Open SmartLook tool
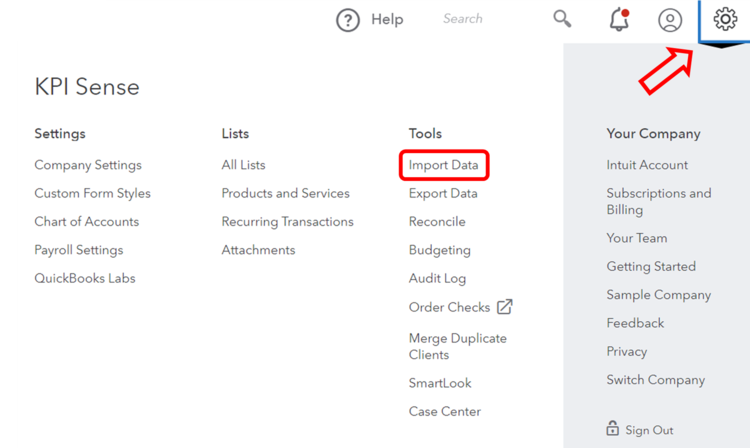 tap(440, 383)
